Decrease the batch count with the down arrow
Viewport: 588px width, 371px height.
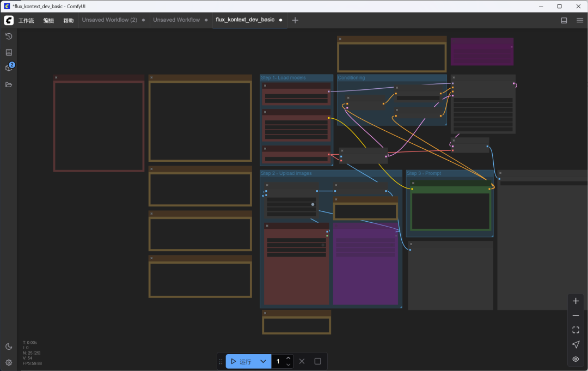pyautogui.click(x=288, y=364)
